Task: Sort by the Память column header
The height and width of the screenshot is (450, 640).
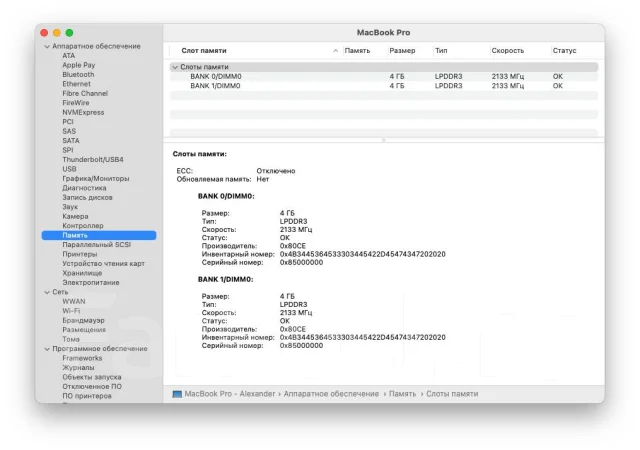Action: pyautogui.click(x=357, y=51)
